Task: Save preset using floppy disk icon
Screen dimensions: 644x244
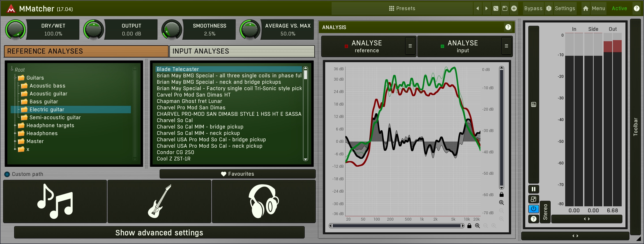Action: (504, 8)
